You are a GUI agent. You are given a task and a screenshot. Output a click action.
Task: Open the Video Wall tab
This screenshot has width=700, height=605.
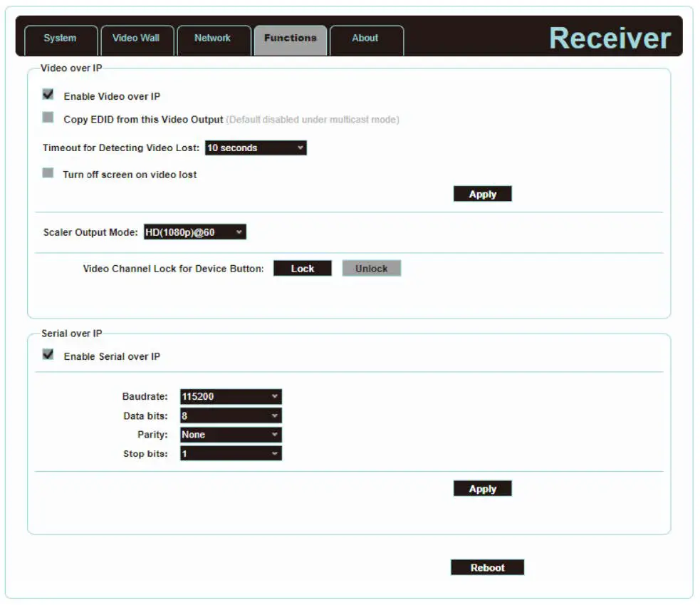pyautogui.click(x=137, y=38)
